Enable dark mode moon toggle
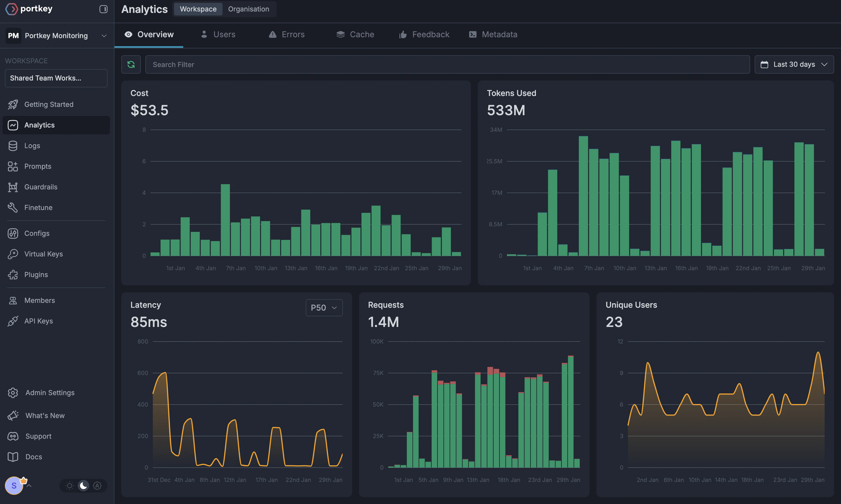Viewport: 841px width, 504px height. click(x=83, y=486)
